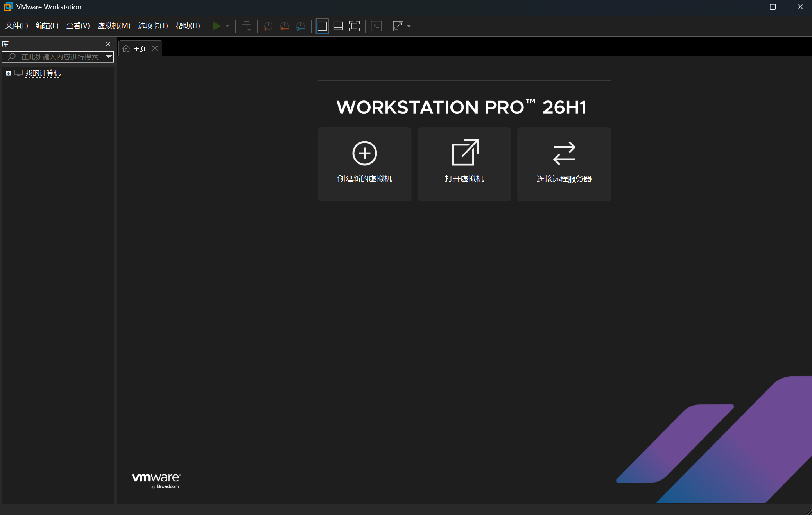Click the green power on (play) button
Viewport: 812px width, 515px height.
tap(217, 26)
